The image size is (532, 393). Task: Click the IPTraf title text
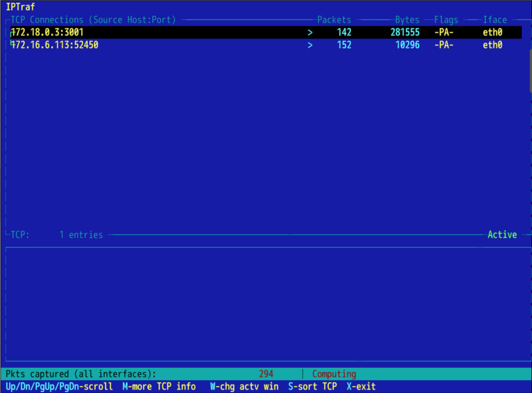pos(20,7)
